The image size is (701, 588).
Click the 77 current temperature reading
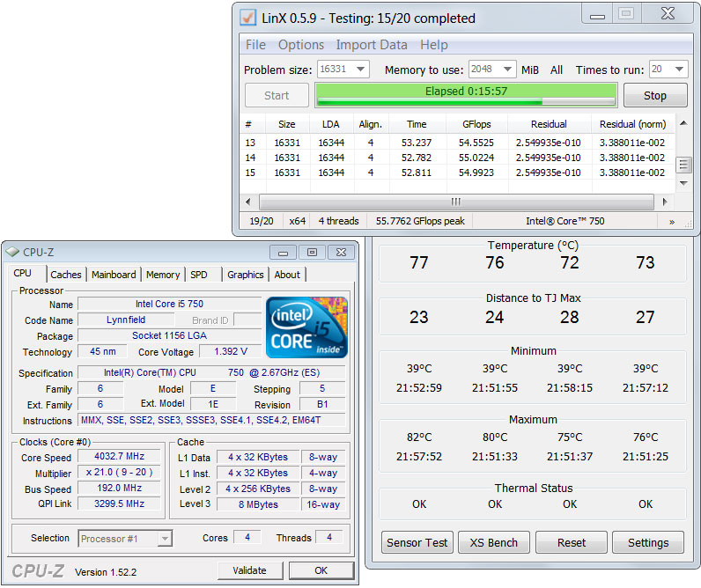click(419, 262)
